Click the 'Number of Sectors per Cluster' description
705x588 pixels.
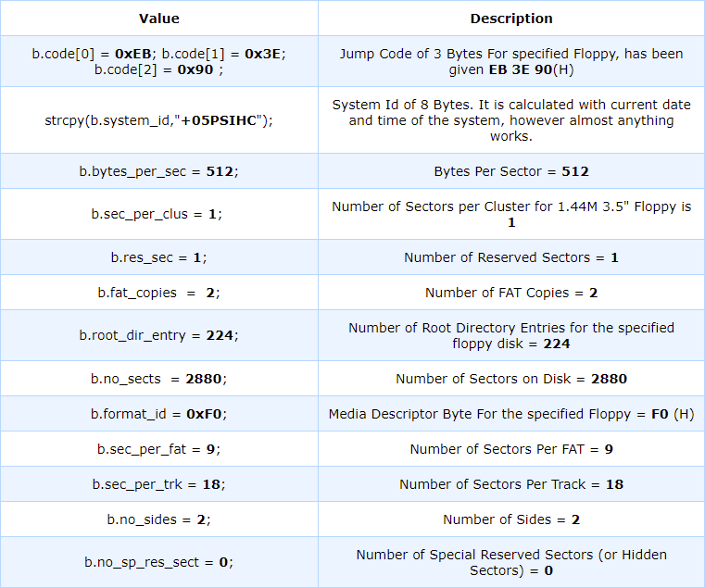(x=511, y=214)
